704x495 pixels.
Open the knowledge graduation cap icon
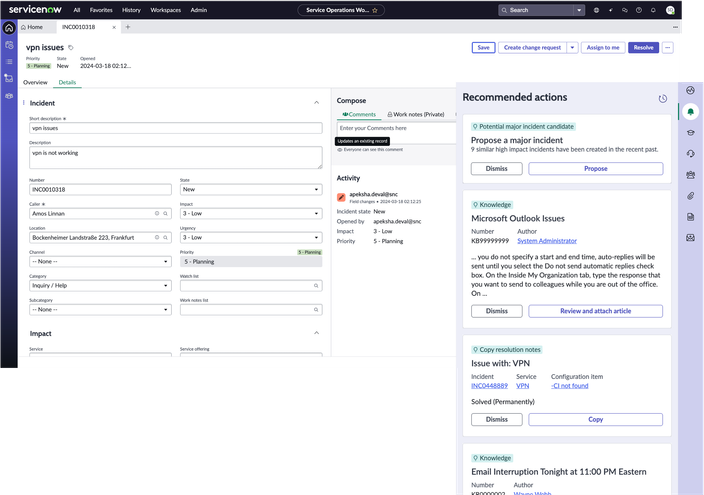pyautogui.click(x=691, y=133)
